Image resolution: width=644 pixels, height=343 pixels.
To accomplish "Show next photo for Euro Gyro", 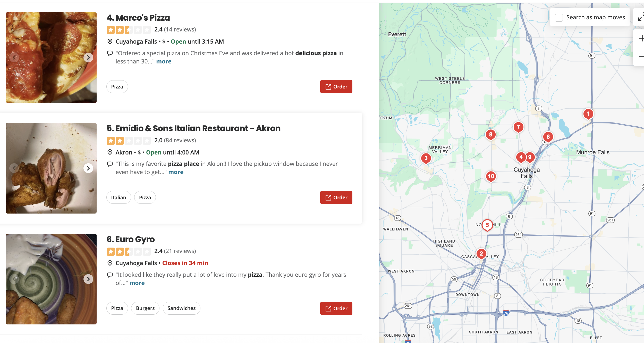I will click(x=88, y=279).
